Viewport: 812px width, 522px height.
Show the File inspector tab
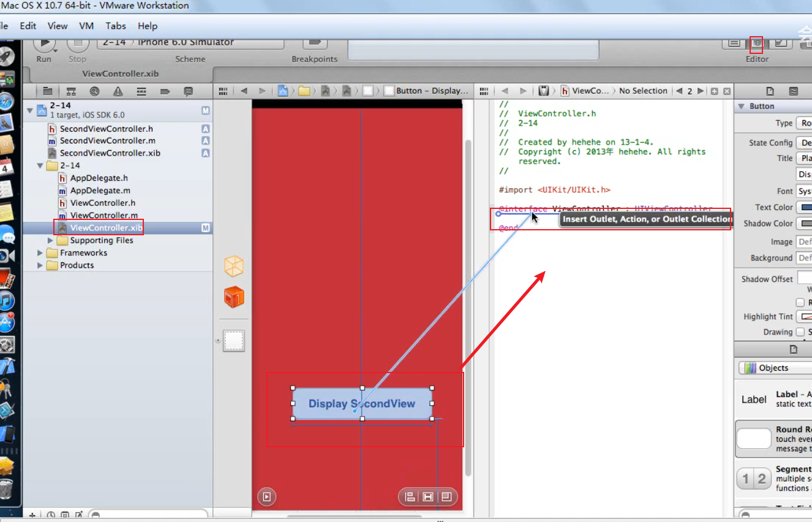(770, 91)
